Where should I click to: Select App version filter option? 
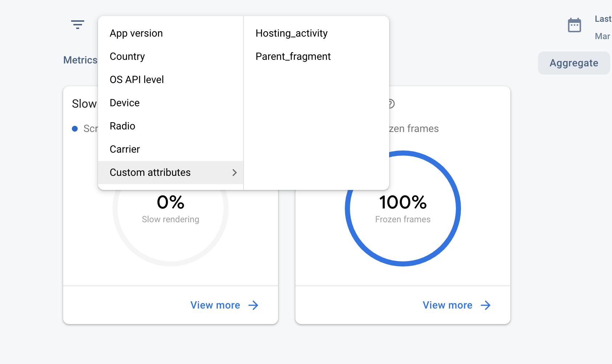[x=136, y=33]
